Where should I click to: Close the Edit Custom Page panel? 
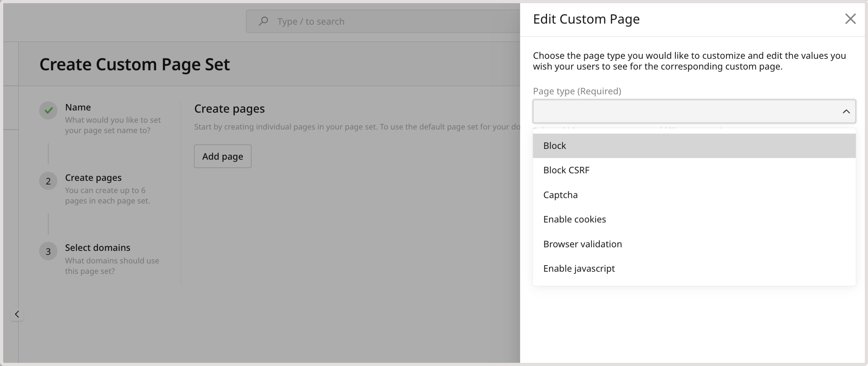(x=851, y=19)
